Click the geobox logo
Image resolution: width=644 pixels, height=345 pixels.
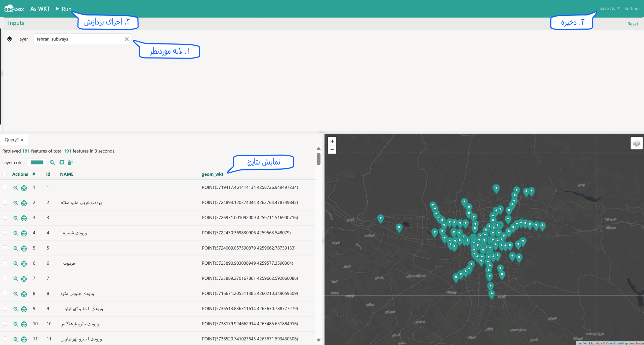coord(14,9)
